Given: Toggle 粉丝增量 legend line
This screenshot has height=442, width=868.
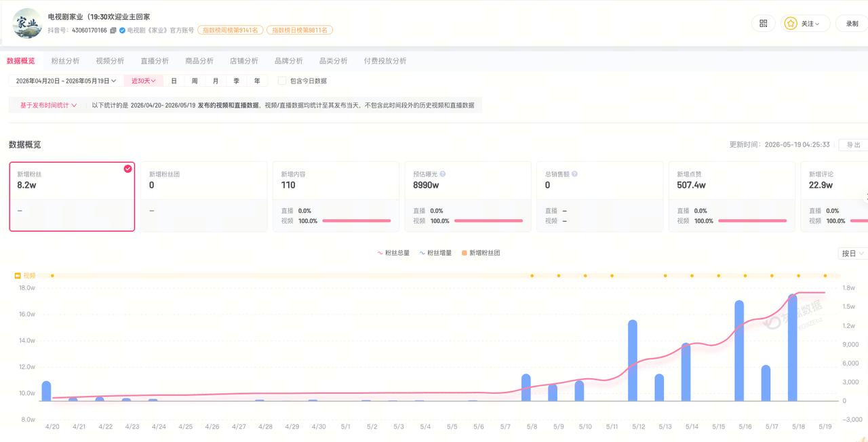Looking at the screenshot, I should [435, 253].
